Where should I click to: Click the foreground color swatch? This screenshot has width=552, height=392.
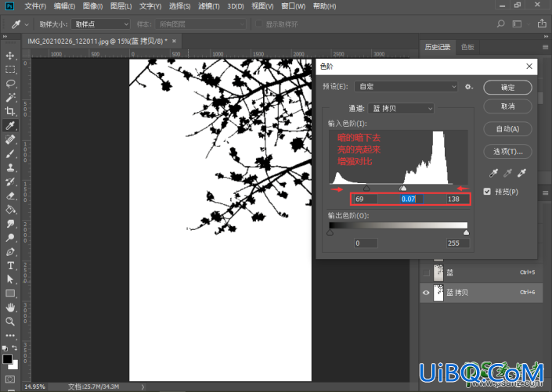coord(7,359)
